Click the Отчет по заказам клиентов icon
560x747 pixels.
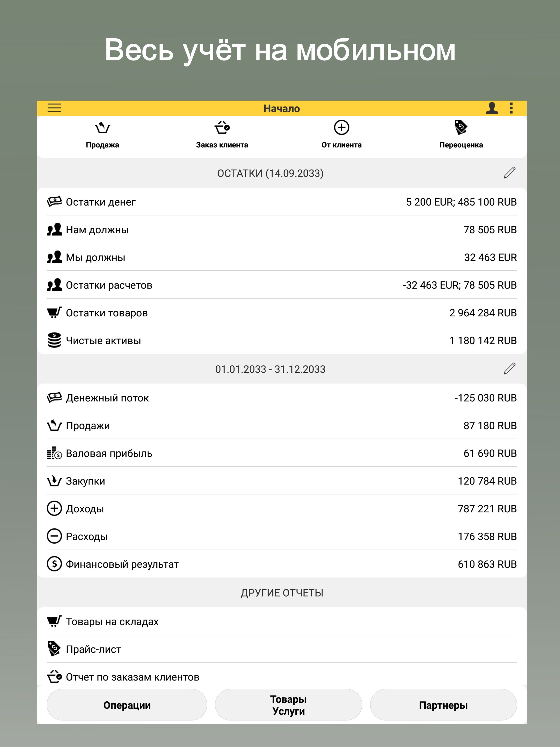coord(54,676)
